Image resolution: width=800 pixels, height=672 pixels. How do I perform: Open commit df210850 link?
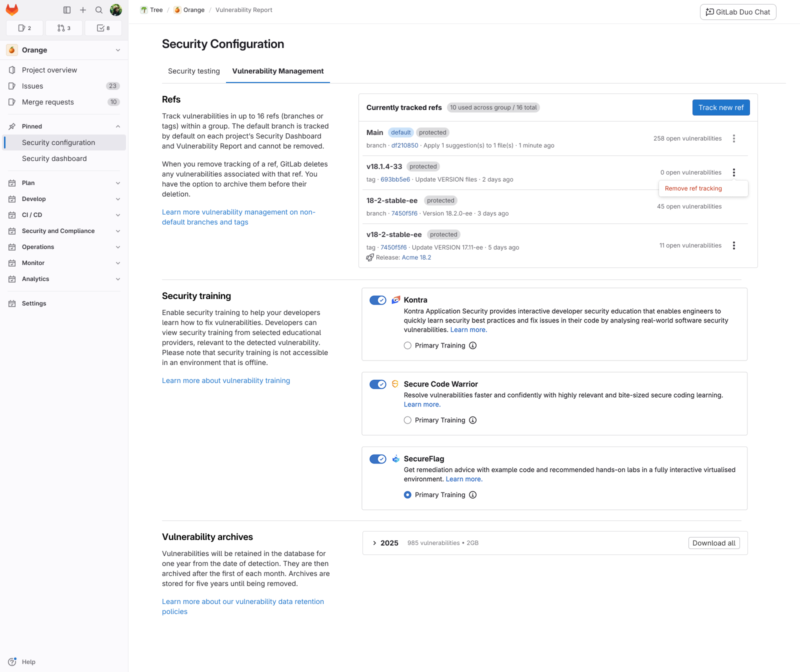404,145
